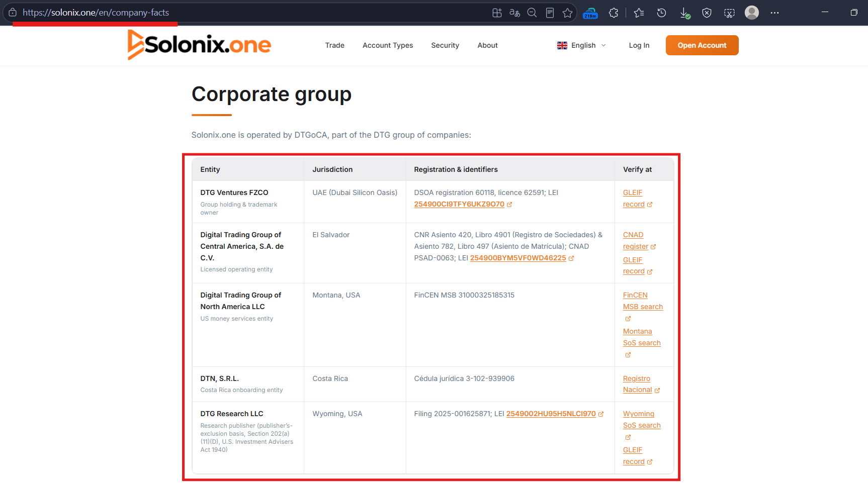
Task: Select the DTG Research LLC entity name
Action: [232, 414]
